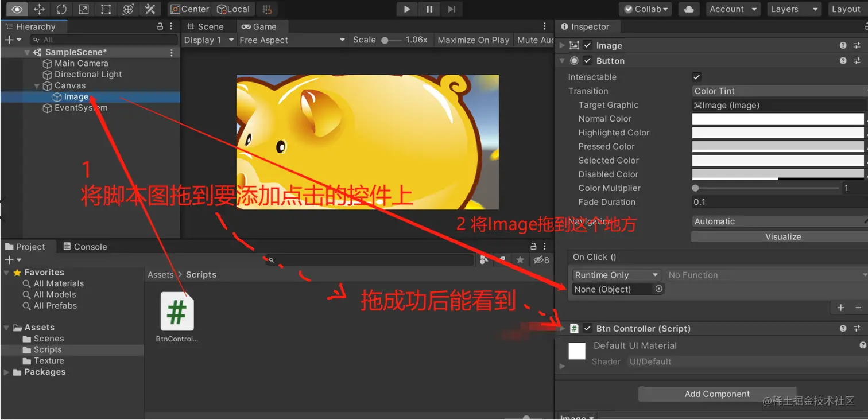The height and width of the screenshot is (420, 868).
Task: Click the Color Multiplier slider
Action: click(x=766, y=188)
